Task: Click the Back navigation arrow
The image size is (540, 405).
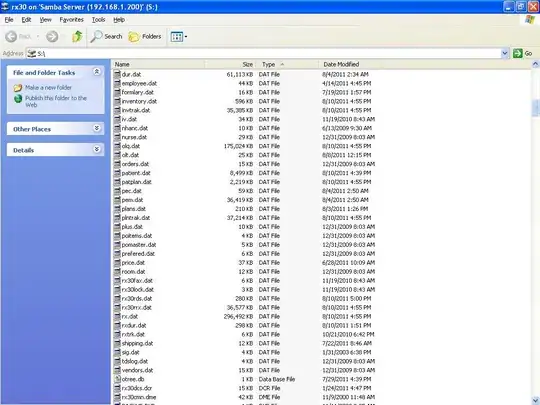Action: pos(18,37)
